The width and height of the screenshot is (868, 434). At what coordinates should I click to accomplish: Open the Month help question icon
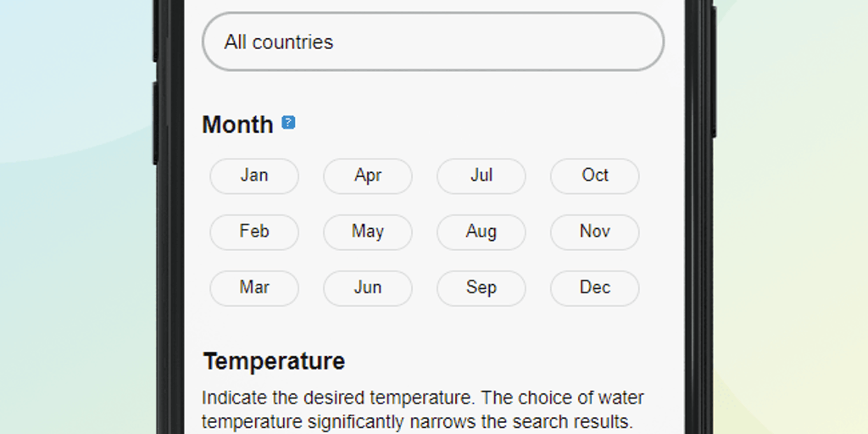click(x=288, y=122)
